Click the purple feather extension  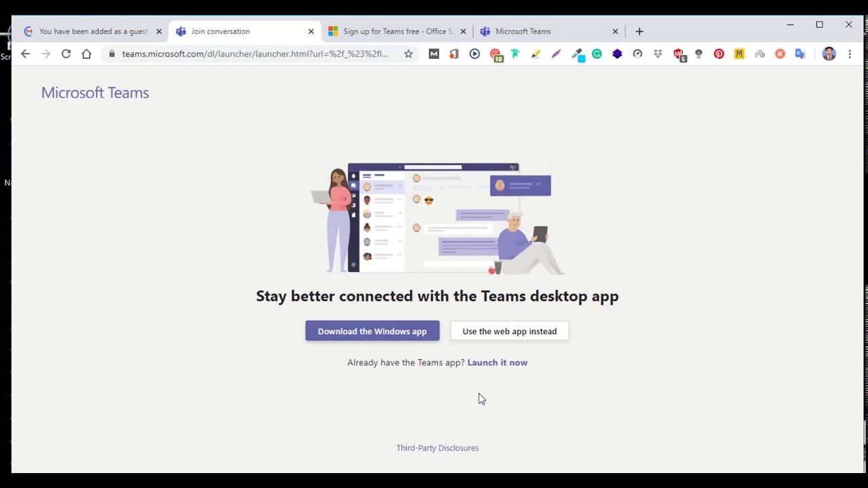click(556, 54)
